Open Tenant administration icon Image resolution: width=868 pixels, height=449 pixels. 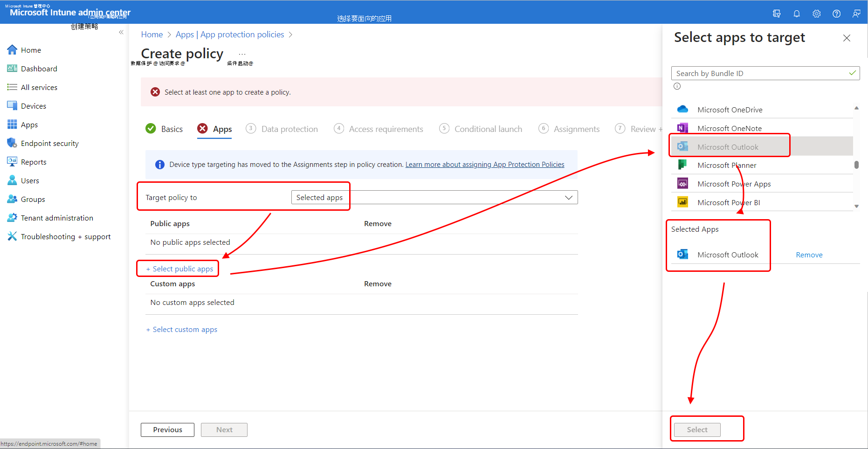click(x=12, y=218)
